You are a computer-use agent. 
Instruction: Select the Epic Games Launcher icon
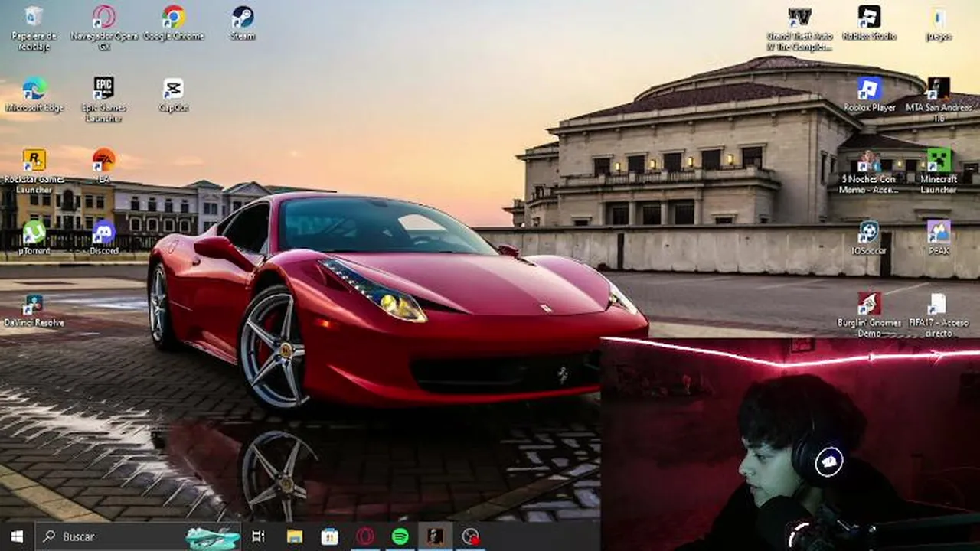[x=104, y=99]
